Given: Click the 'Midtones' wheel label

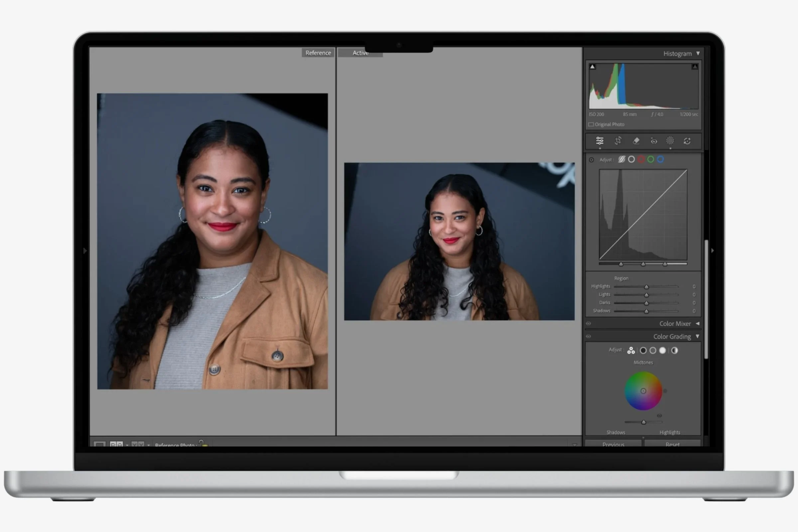Looking at the screenshot, I should pos(643,362).
